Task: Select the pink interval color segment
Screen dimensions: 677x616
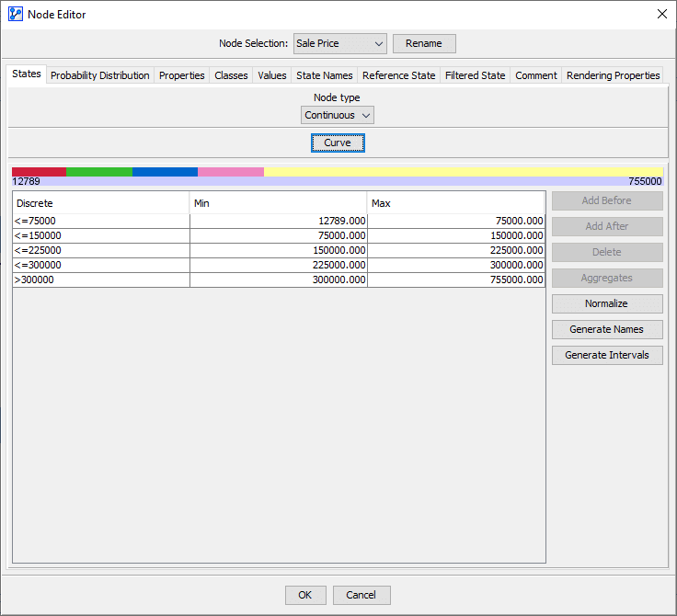Action: click(231, 172)
